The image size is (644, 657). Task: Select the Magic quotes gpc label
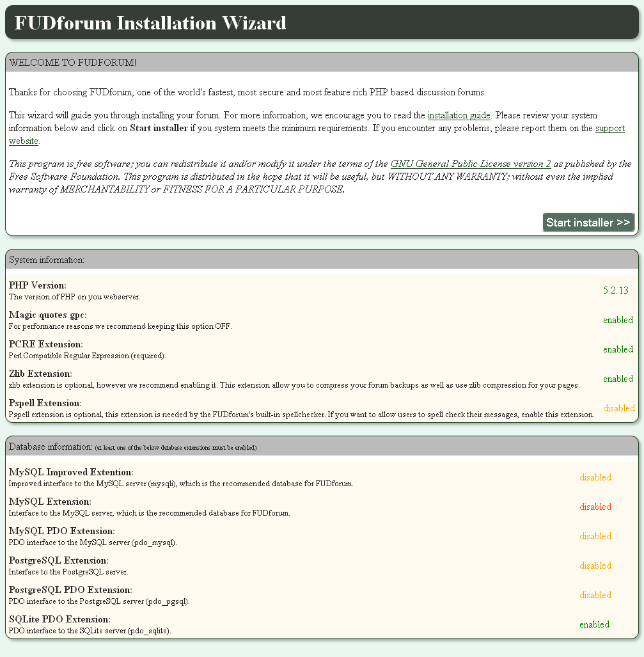point(48,315)
